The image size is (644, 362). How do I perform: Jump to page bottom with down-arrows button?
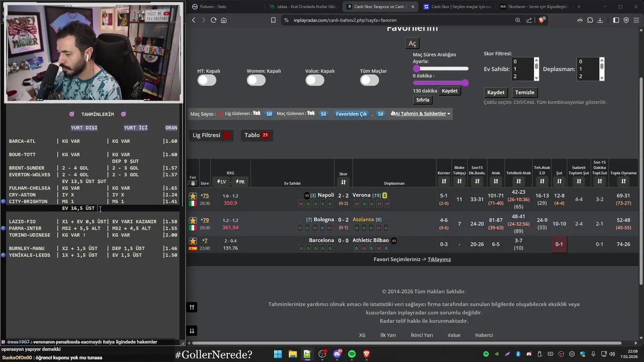[x=192, y=330]
